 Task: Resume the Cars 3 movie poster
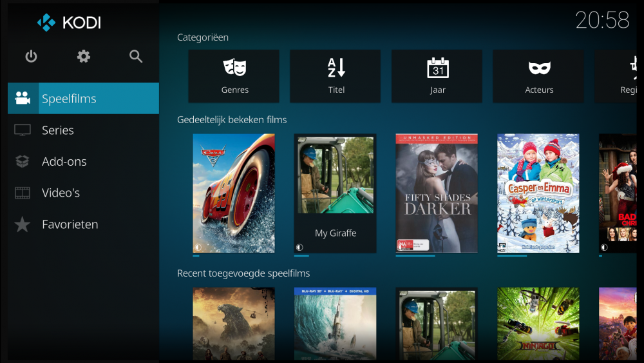(x=234, y=193)
